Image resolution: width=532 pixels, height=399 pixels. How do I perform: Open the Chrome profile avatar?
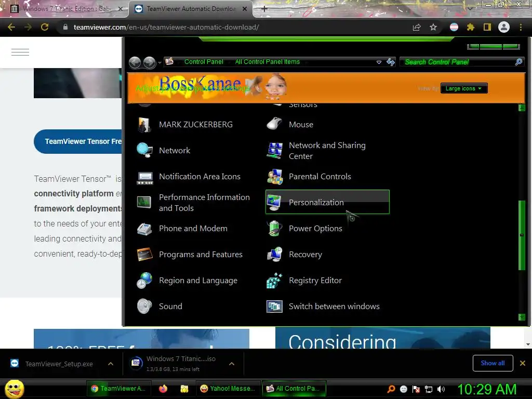pos(504,27)
